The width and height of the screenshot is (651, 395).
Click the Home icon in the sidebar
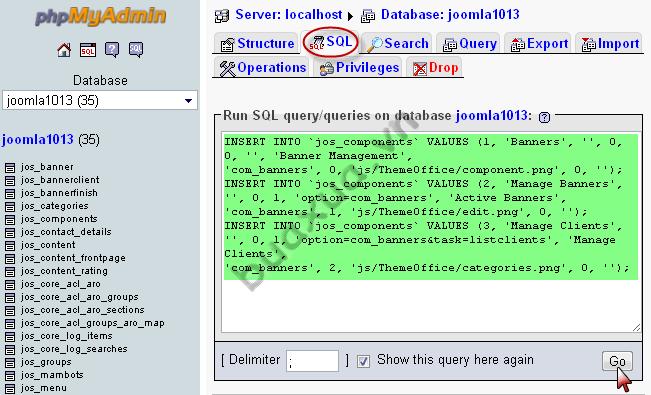(x=64, y=50)
